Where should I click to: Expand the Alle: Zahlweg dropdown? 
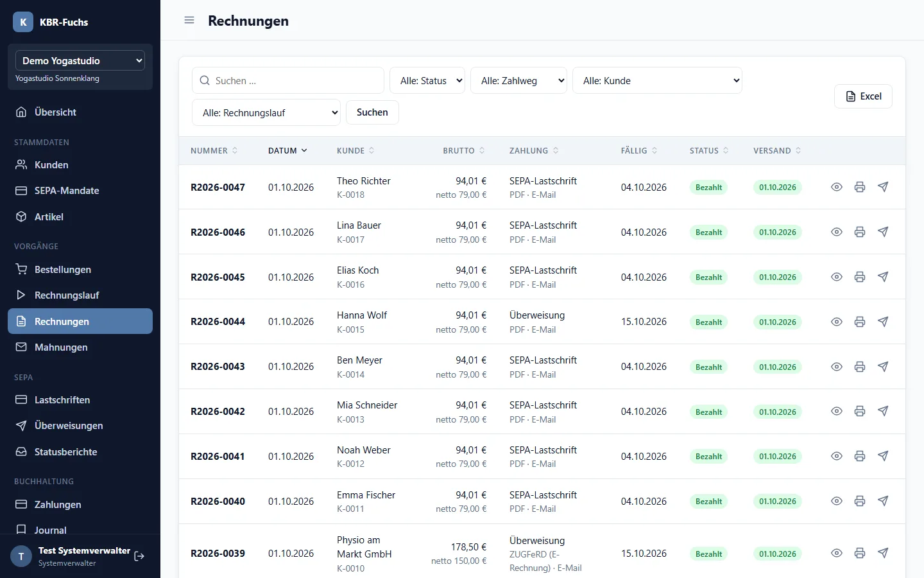coord(518,80)
